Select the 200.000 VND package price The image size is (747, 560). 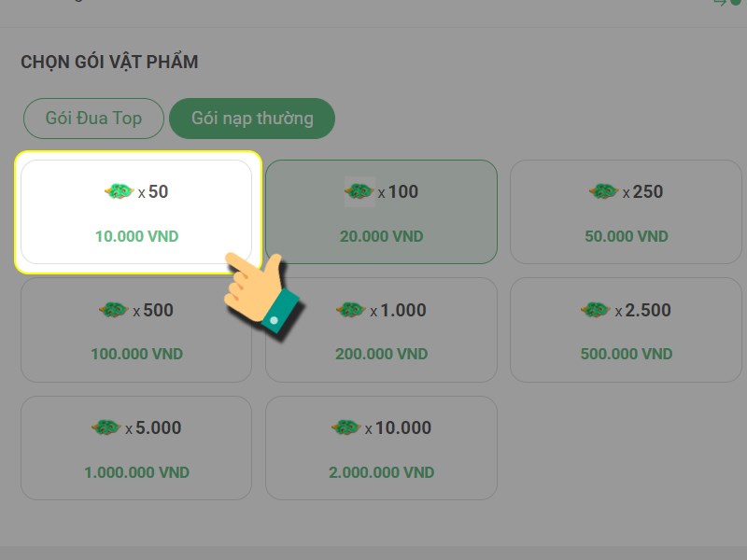[x=381, y=354]
